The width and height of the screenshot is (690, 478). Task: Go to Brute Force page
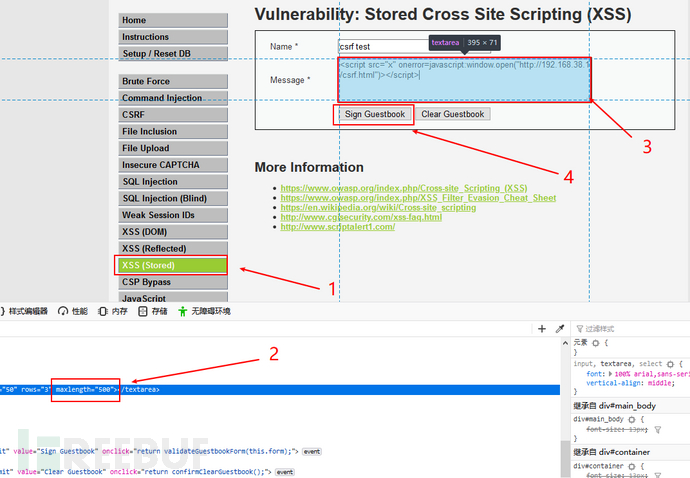(x=173, y=81)
